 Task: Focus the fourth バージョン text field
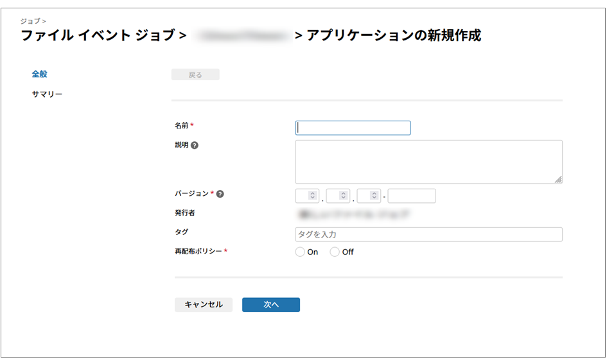412,196
